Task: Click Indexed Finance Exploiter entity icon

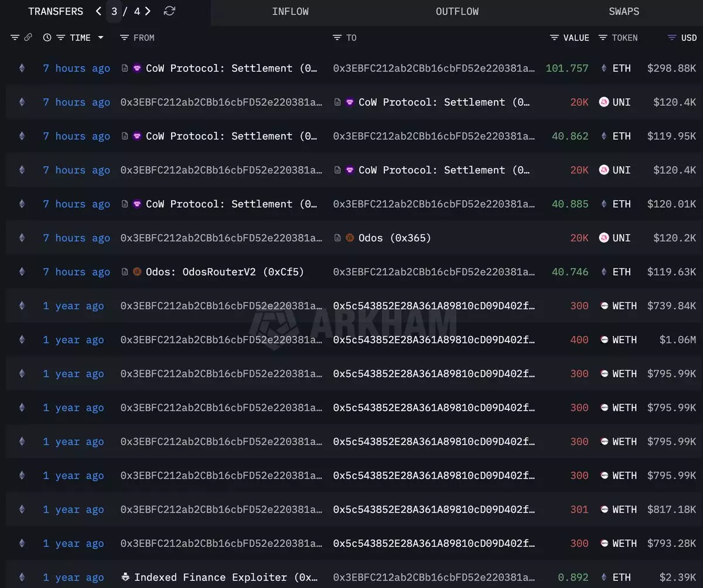Action: [125, 577]
